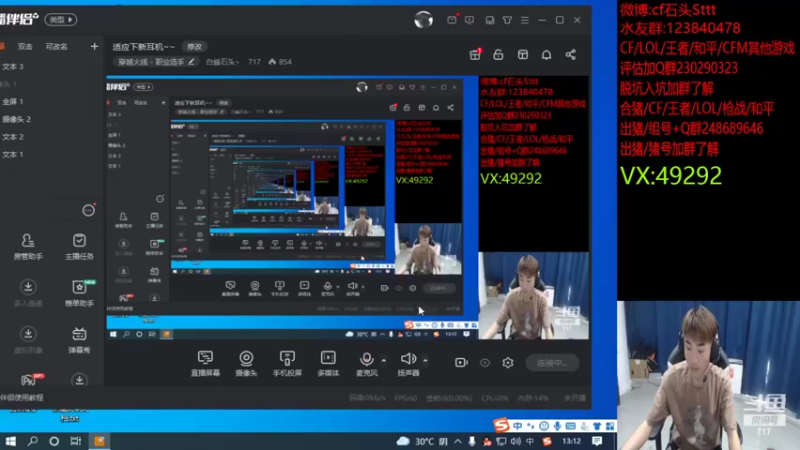The height and width of the screenshot is (450, 800).
Task: Open the mail envelope in the title bar
Action: [452, 20]
